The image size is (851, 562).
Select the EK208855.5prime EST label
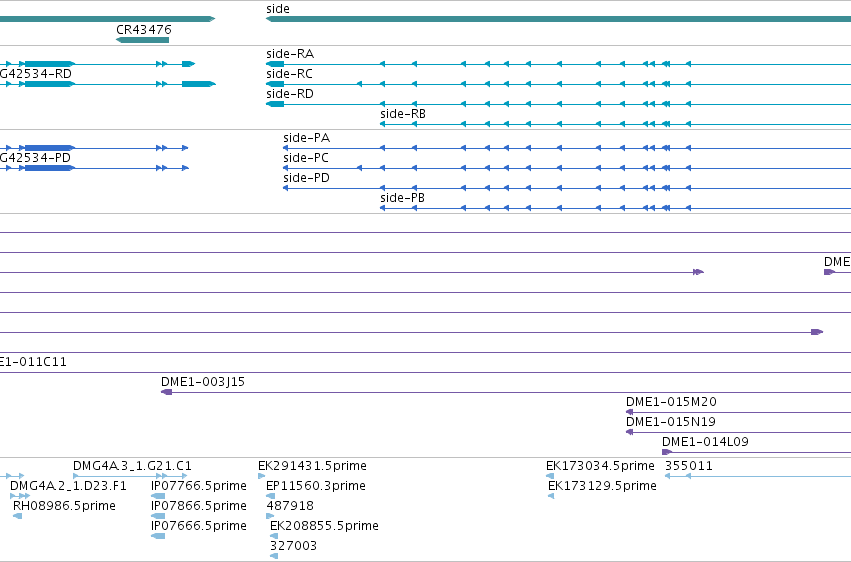pos(325,526)
